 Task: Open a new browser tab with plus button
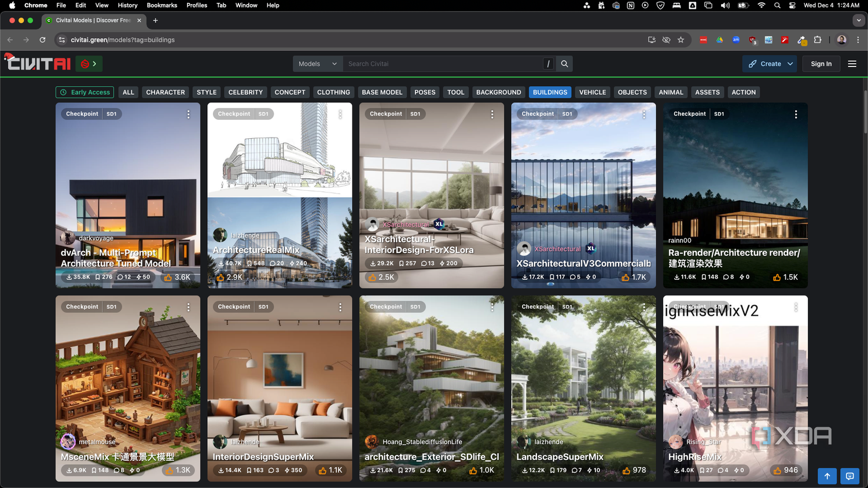155,20
